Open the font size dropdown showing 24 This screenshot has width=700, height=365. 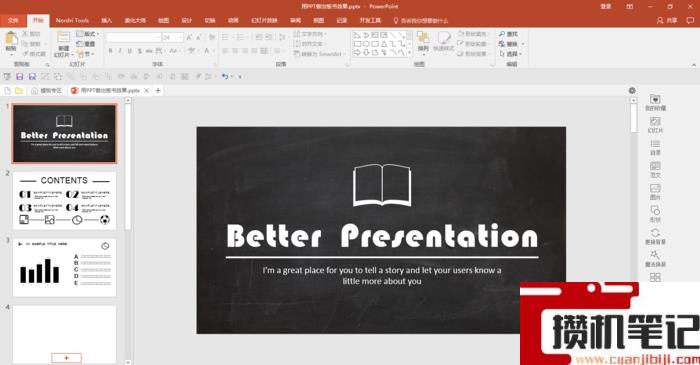coord(172,37)
